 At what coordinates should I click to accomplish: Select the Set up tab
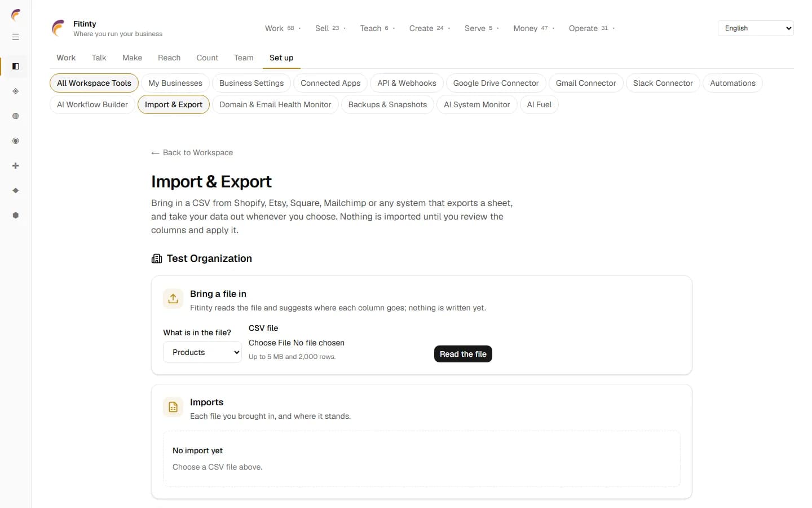pyautogui.click(x=281, y=58)
